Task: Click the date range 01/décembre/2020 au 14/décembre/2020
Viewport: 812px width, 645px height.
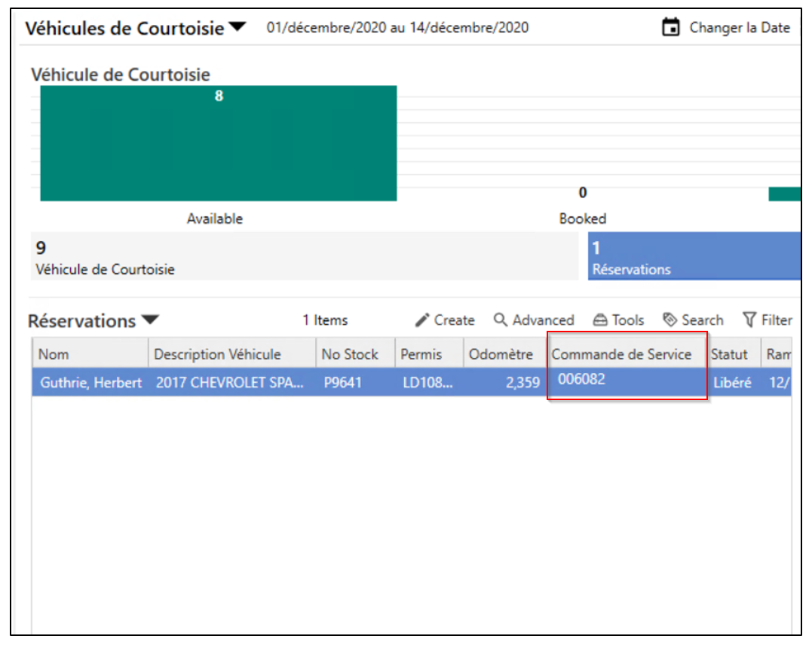Action: tap(397, 27)
